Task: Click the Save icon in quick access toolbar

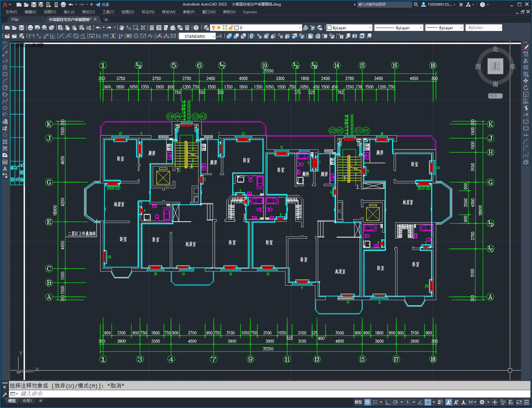Action: [34, 5]
